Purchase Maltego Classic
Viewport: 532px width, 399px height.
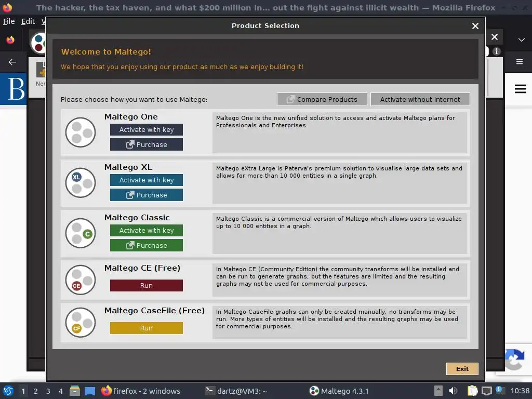pyautogui.click(x=146, y=245)
